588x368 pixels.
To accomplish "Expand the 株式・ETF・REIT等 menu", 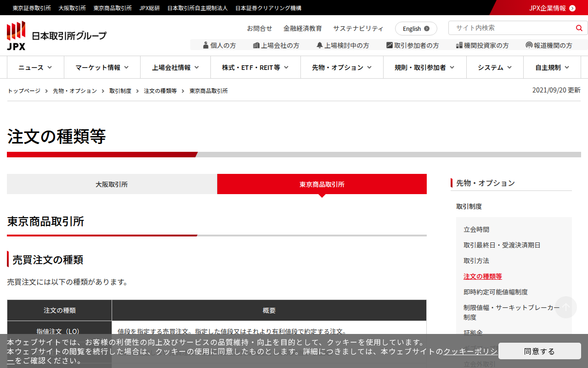I will [x=255, y=67].
